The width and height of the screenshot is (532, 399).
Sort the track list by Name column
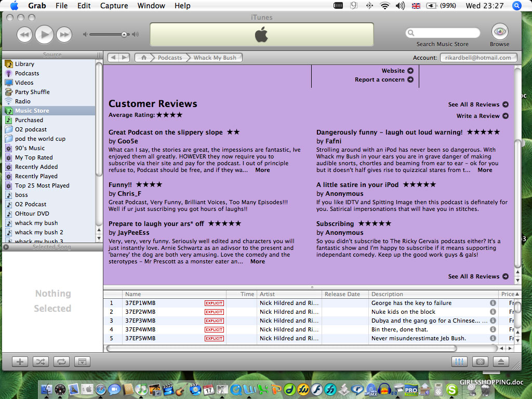tap(174, 294)
